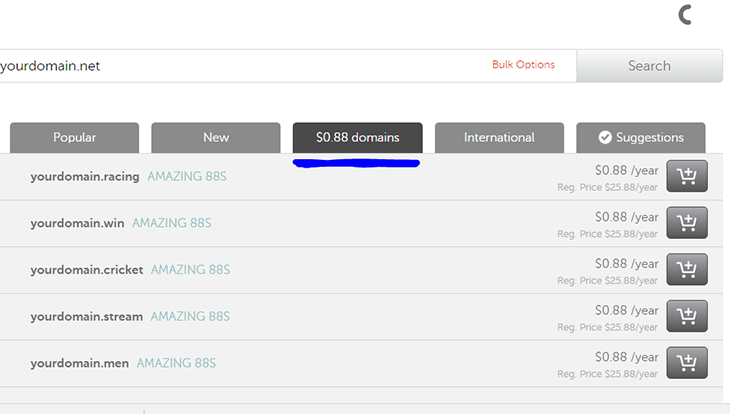
Task: Add yourdomain.cricket to cart
Action: [687, 269]
